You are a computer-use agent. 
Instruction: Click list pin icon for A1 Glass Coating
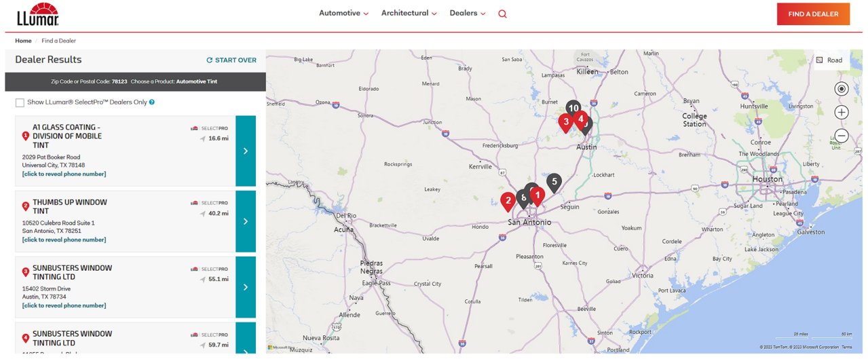point(26,136)
